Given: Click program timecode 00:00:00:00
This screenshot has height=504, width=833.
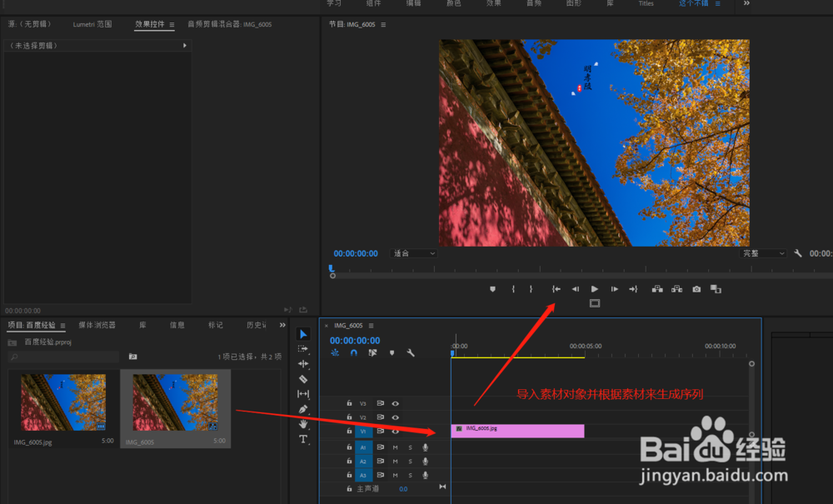Looking at the screenshot, I should click(356, 253).
